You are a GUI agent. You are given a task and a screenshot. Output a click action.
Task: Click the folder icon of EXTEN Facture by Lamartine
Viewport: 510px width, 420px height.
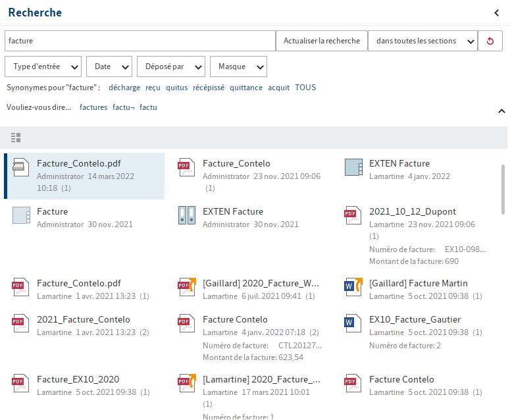pyautogui.click(x=353, y=167)
